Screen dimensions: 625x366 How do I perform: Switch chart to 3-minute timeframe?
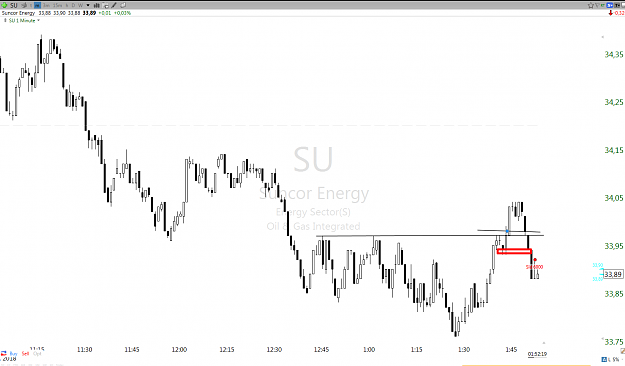(46, 5)
